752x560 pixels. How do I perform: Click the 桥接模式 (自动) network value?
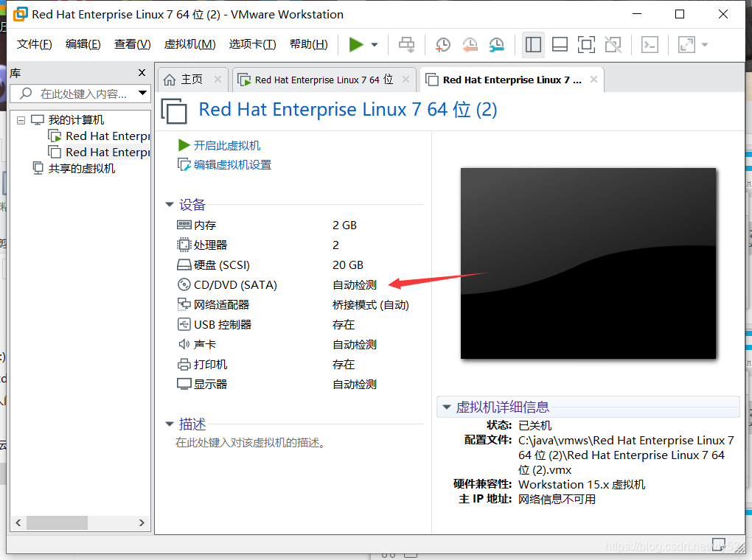click(371, 305)
